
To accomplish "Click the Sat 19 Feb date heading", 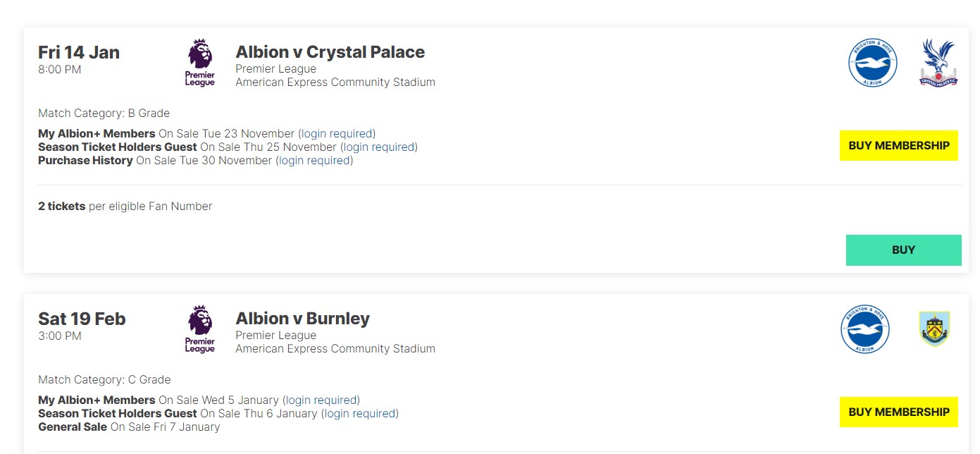I will pos(82,319).
